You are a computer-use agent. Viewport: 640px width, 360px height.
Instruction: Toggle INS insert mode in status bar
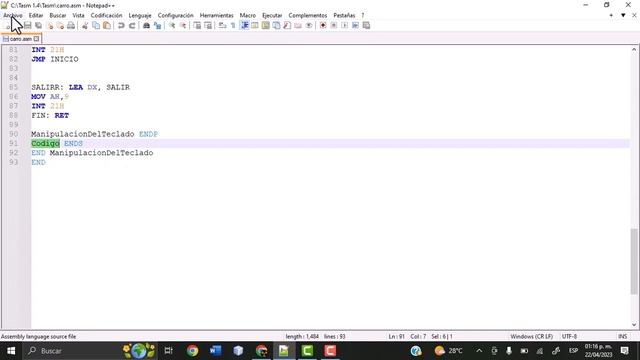pyautogui.click(x=622, y=336)
